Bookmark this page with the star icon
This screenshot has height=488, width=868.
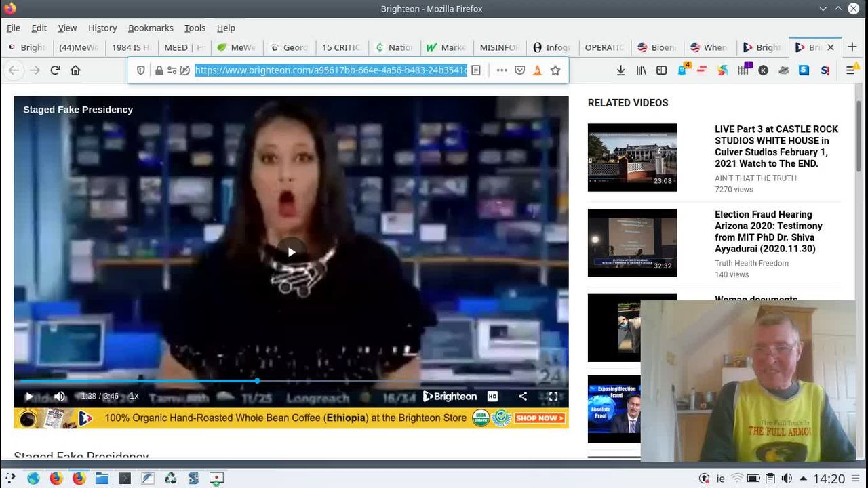(x=555, y=70)
